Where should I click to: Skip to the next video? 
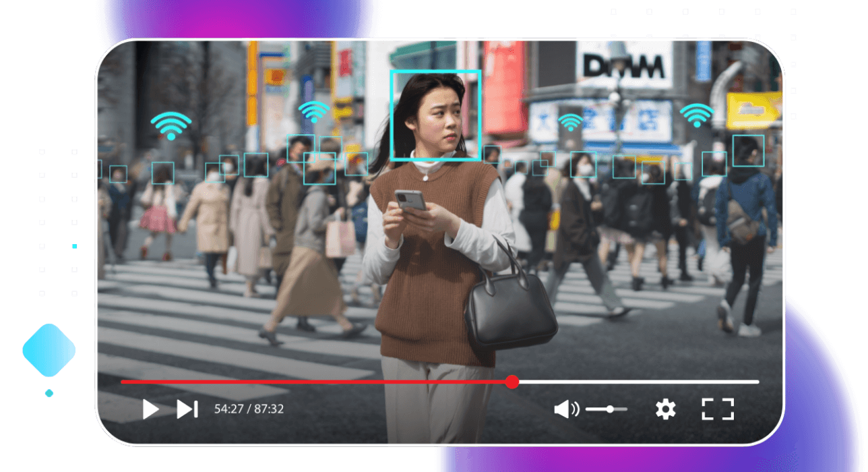coord(187,409)
